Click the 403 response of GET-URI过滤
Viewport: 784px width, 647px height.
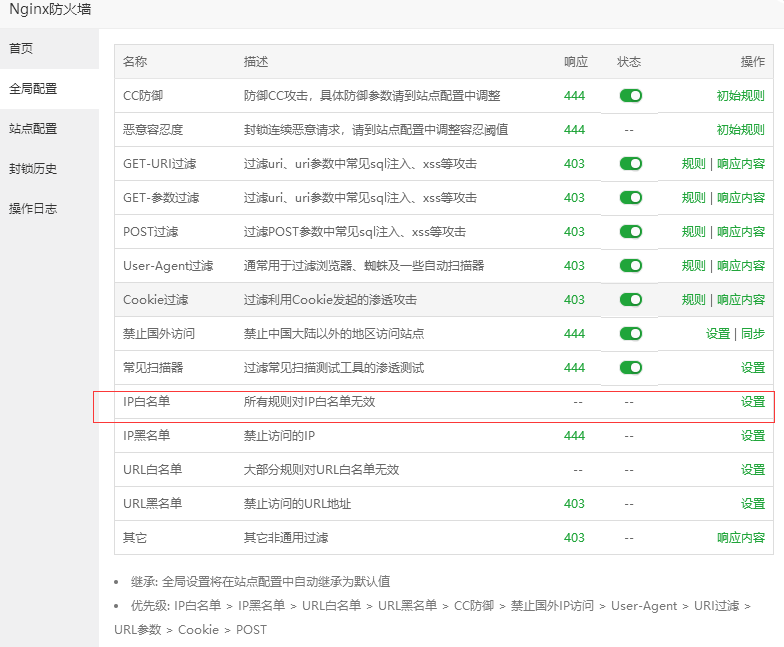point(574,164)
